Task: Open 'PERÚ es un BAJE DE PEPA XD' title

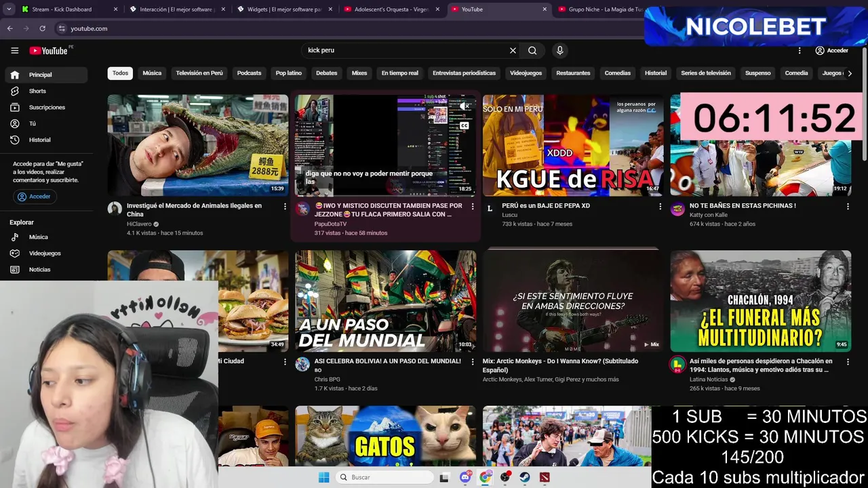Action: coord(546,206)
